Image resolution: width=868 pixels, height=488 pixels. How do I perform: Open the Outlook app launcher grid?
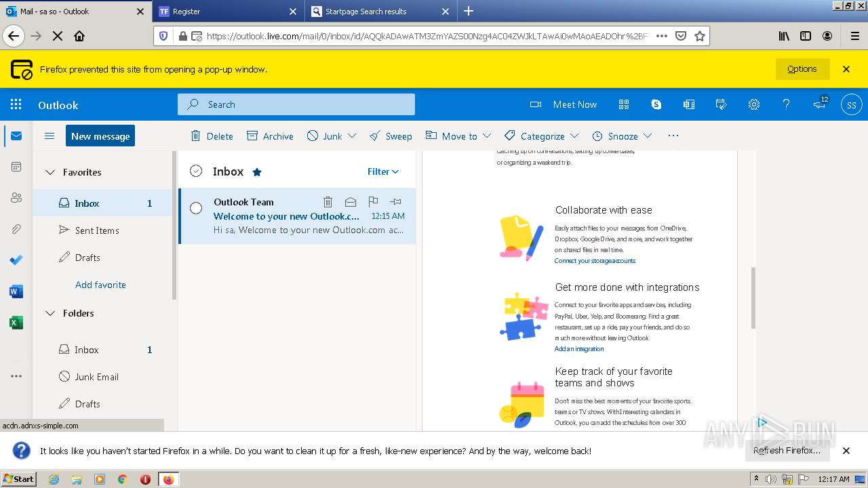pos(16,104)
